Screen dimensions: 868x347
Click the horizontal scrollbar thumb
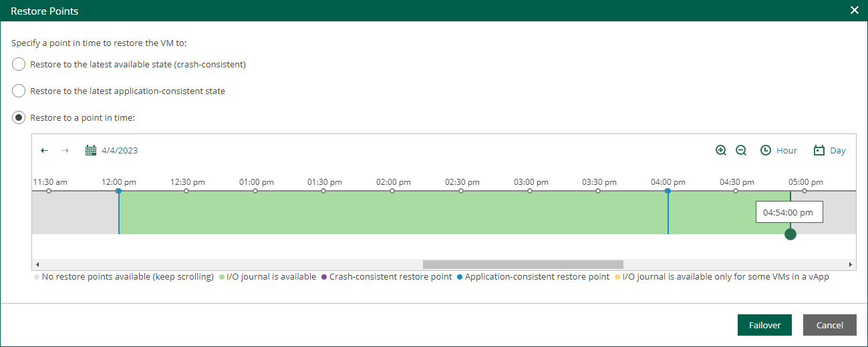pos(523,264)
